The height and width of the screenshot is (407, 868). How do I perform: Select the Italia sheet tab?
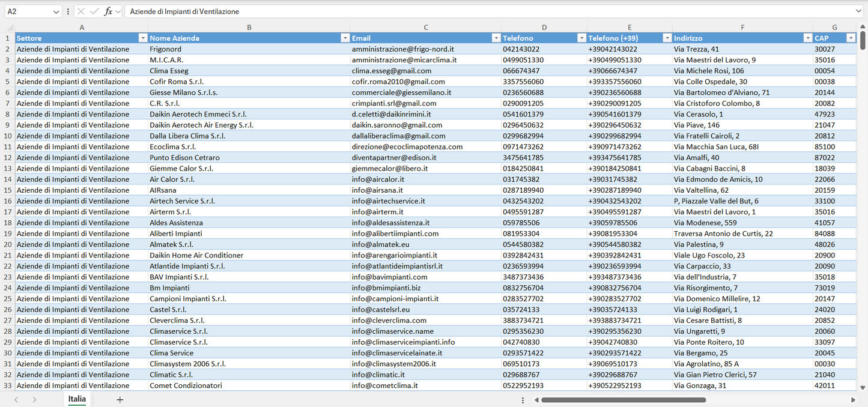pos(77,399)
